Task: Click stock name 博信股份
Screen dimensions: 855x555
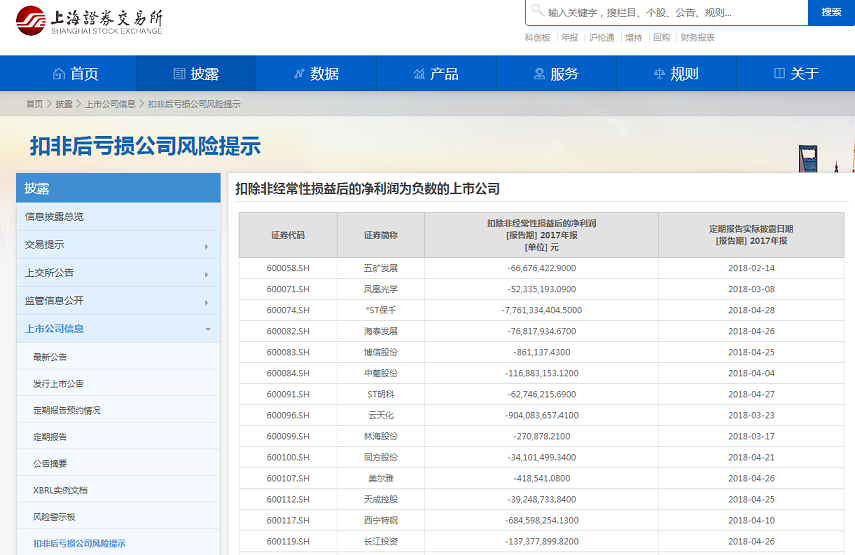Action: pos(381,352)
